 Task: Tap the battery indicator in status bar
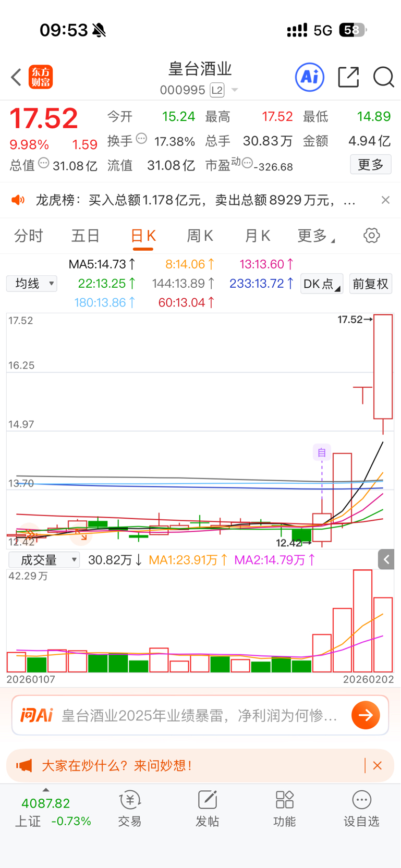[353, 30]
